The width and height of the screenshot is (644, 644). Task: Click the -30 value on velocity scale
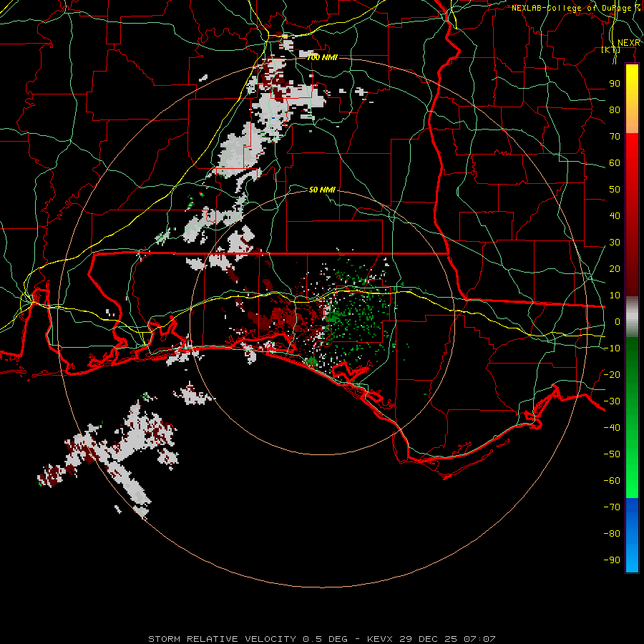612,401
